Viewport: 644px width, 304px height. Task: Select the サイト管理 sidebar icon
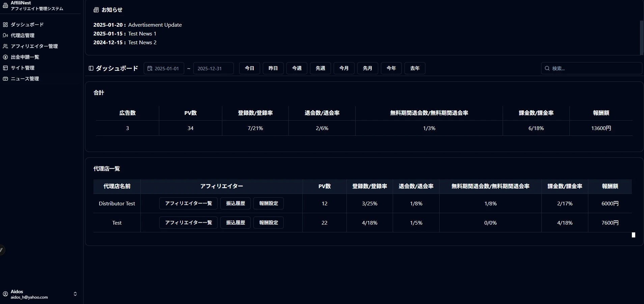click(x=5, y=68)
